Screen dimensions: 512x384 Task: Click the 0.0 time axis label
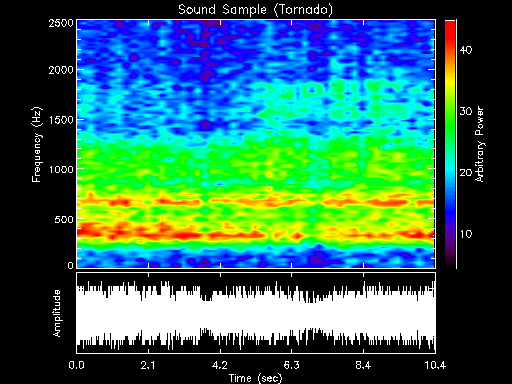tap(77, 365)
